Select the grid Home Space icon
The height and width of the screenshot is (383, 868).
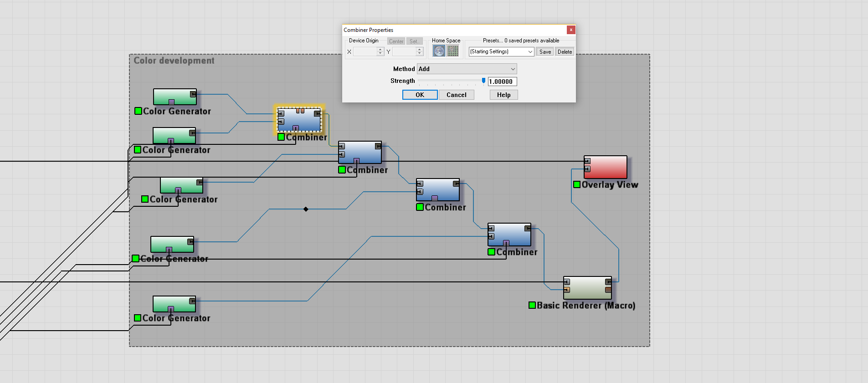point(452,51)
